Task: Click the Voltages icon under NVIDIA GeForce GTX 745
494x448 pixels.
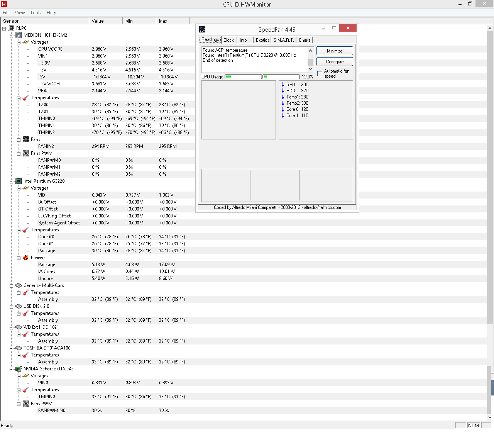Action: (x=26, y=376)
